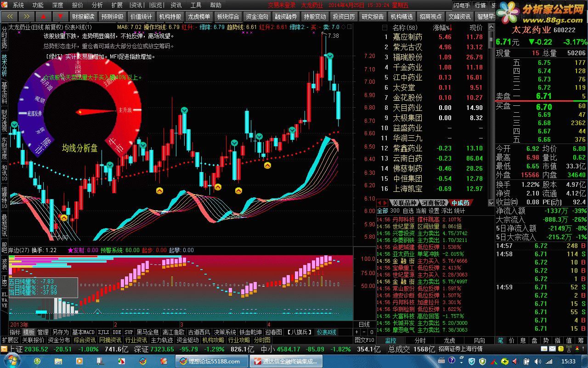Click the 融资融券 toolbar button

pyautogui.click(x=286, y=17)
